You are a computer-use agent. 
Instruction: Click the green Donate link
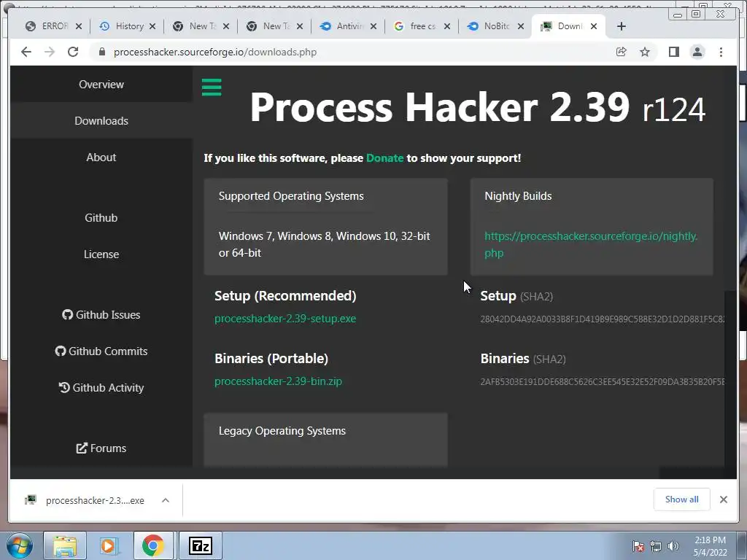pos(384,158)
